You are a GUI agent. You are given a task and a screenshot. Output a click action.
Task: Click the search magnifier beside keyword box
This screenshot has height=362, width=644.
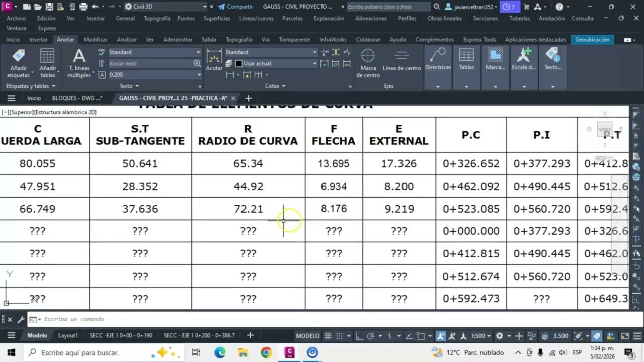click(x=437, y=7)
